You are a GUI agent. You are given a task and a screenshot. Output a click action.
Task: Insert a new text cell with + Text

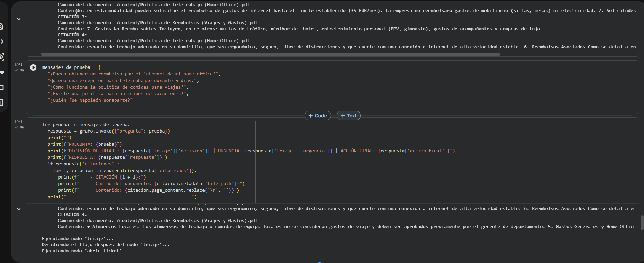point(348,116)
